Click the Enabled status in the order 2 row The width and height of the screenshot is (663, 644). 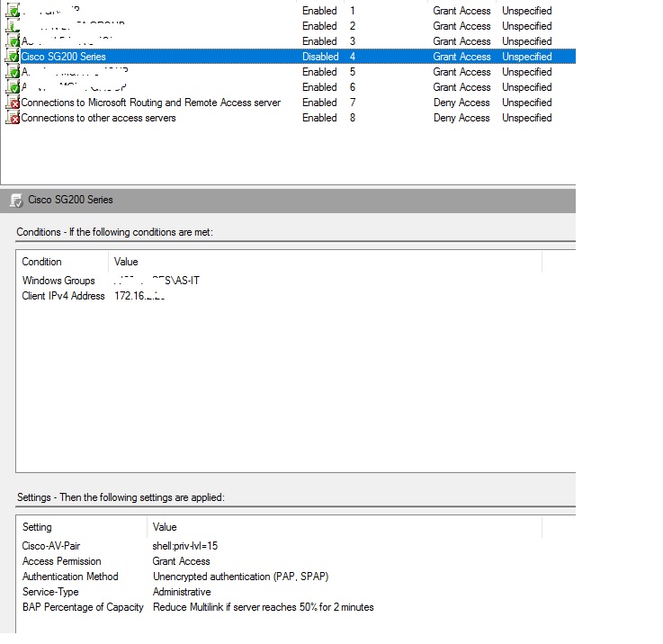click(x=319, y=26)
